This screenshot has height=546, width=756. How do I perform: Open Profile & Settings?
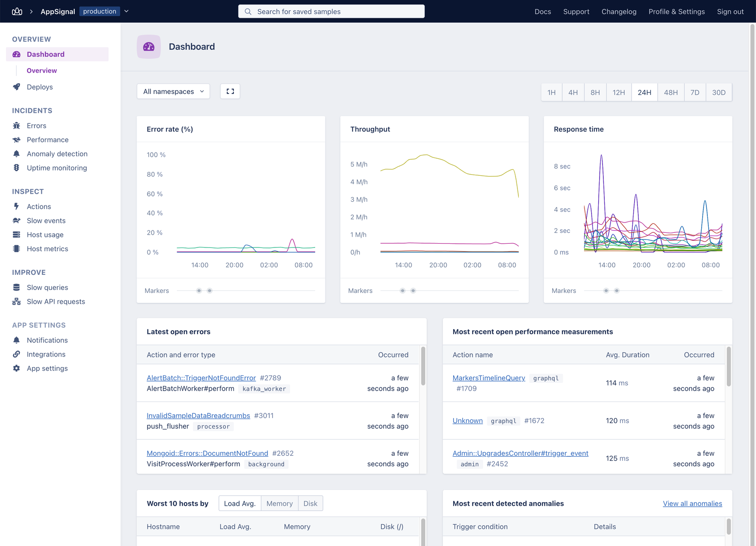(677, 11)
